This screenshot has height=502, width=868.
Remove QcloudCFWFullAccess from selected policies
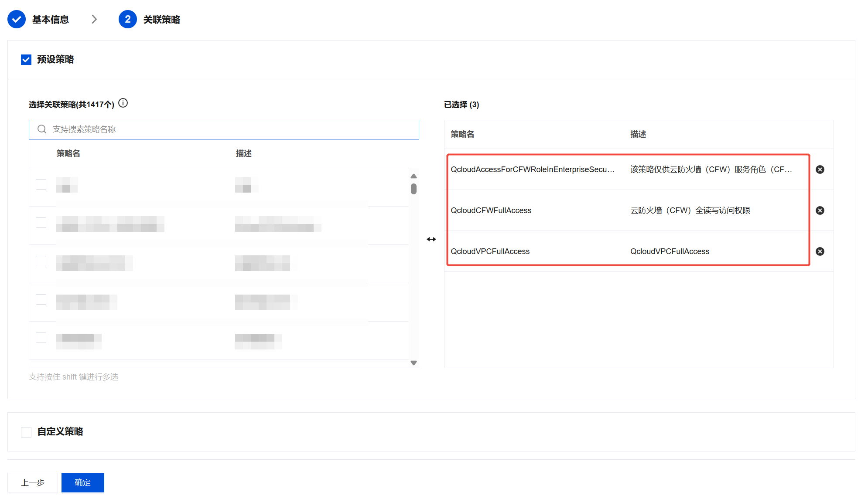(820, 210)
